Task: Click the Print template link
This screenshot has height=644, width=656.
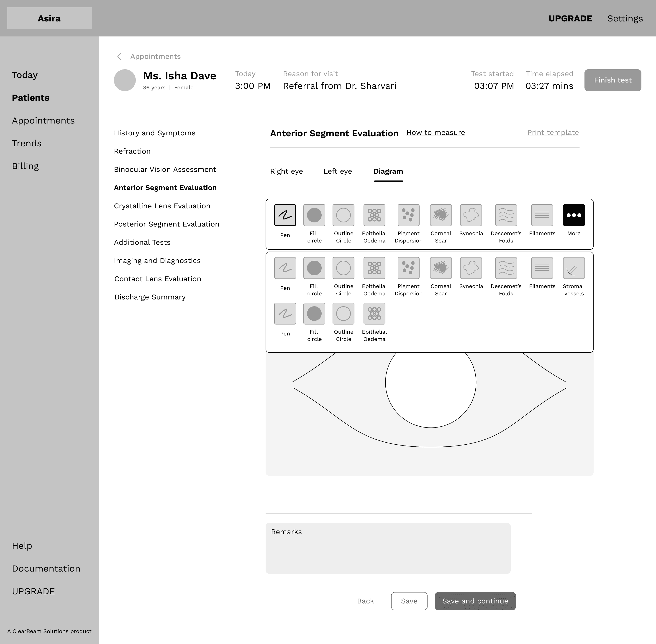Action: [553, 133]
